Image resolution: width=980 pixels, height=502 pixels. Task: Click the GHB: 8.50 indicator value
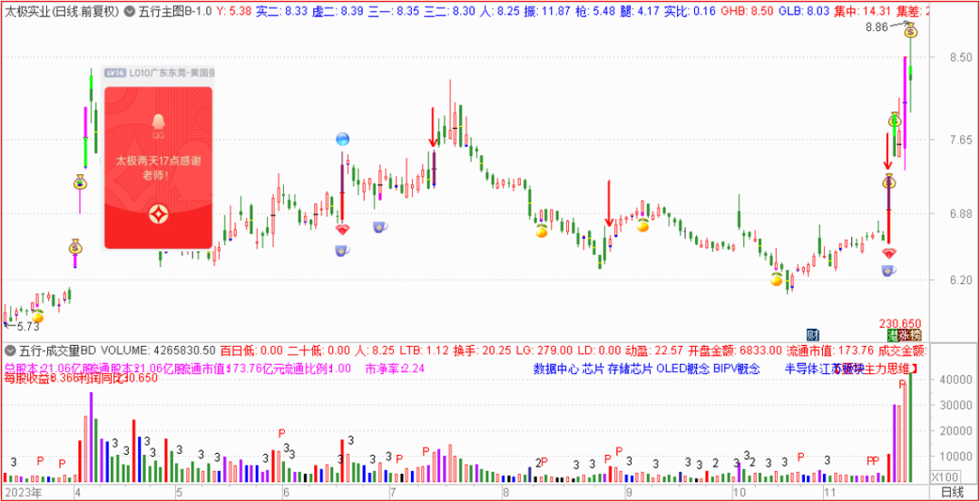746,11
